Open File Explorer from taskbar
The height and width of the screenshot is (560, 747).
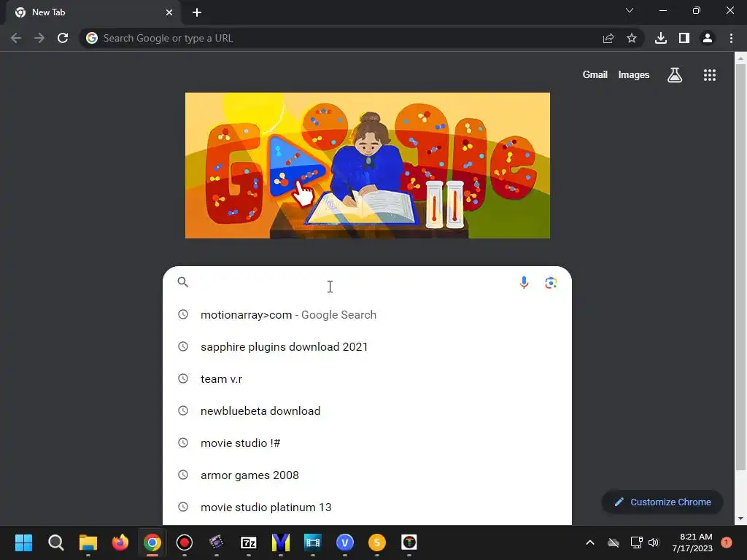coord(88,542)
